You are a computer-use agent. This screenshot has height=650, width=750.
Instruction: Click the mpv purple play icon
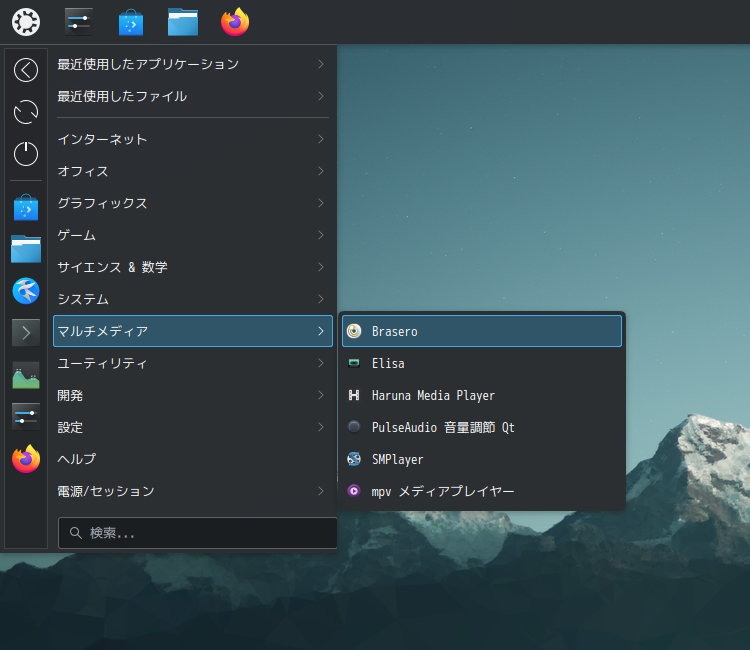pos(354,491)
